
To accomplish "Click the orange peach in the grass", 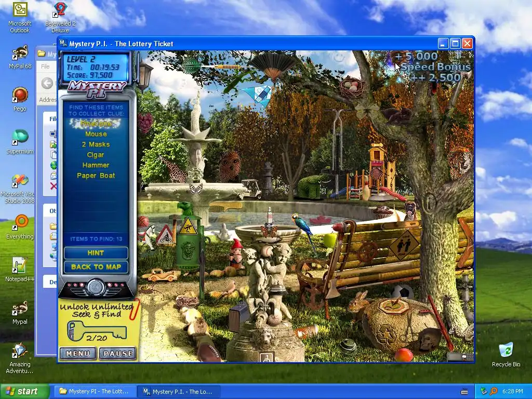I will point(404,355).
